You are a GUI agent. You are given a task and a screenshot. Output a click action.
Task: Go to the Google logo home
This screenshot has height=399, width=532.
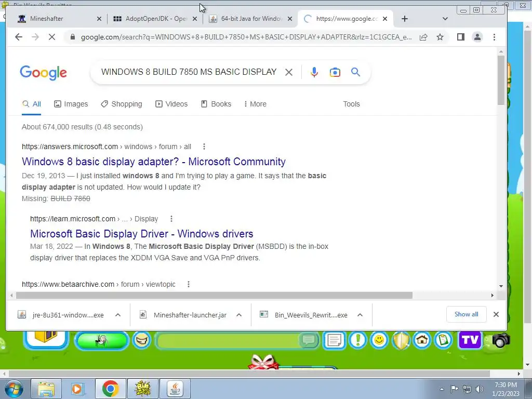point(44,73)
